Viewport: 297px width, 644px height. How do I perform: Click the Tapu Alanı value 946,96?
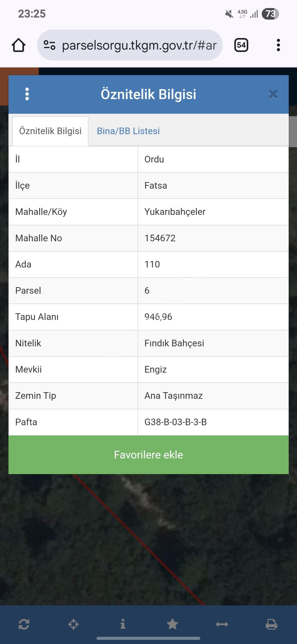pyautogui.click(x=158, y=317)
